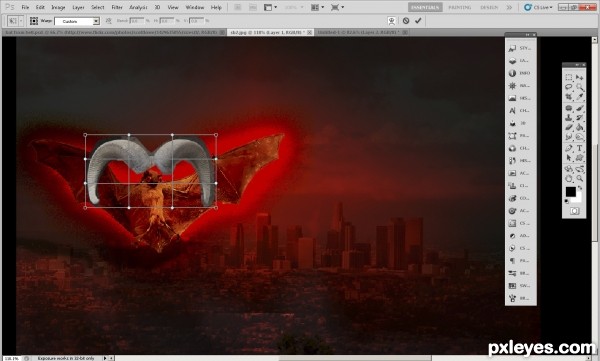Viewport: 600px width, 361px height.
Task: Select the Clone Stamp tool
Action: pyautogui.click(x=569, y=118)
